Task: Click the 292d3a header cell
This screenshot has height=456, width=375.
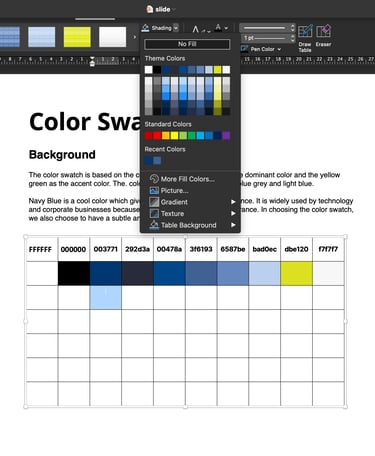Action: (x=137, y=249)
